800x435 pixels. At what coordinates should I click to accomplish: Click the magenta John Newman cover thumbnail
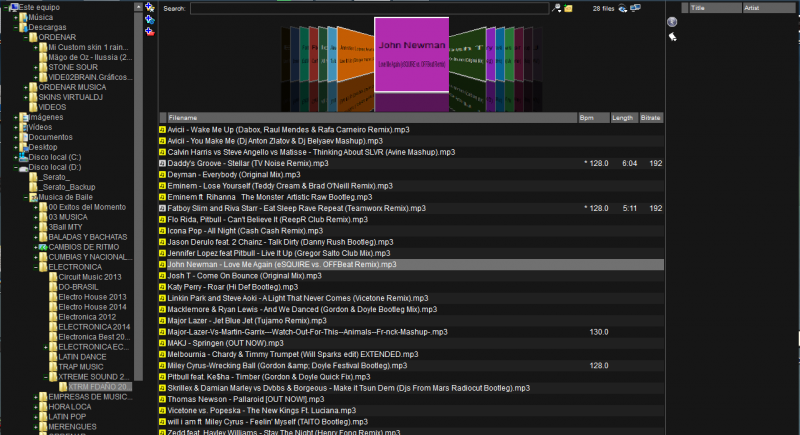pos(412,55)
